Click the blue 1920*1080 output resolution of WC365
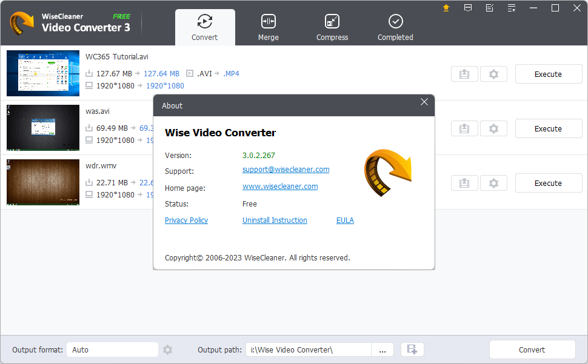Screen dimensions: 588x364 click(x=165, y=86)
